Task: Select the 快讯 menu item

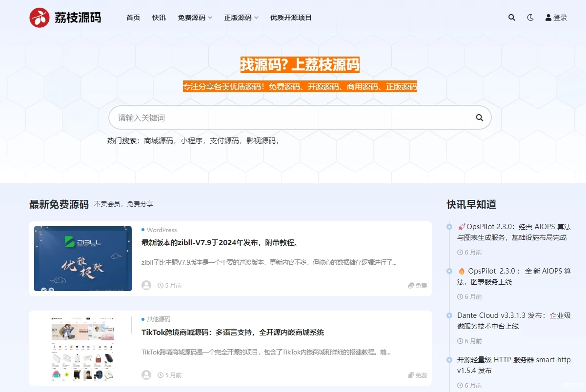Action: tap(159, 18)
